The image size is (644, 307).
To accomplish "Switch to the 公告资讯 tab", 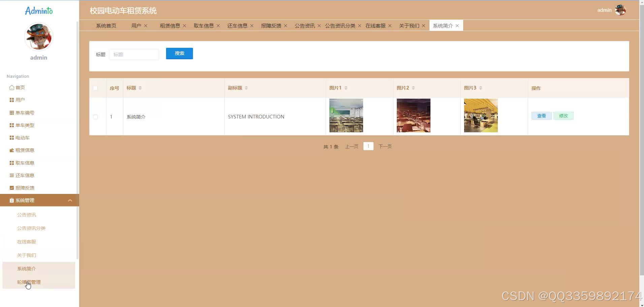I will tap(305, 26).
